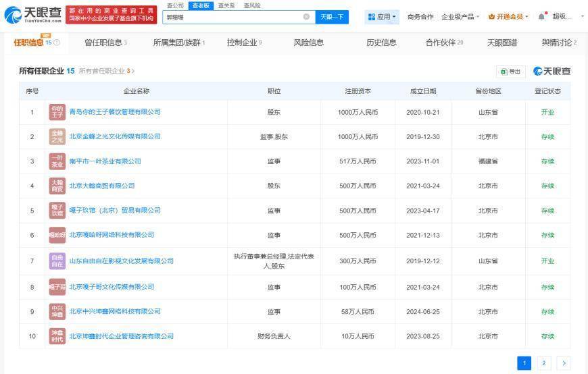Open company 青岛你的王子餐饮管理有限公司
Screen dimensions: 588x374
click(x=115, y=111)
